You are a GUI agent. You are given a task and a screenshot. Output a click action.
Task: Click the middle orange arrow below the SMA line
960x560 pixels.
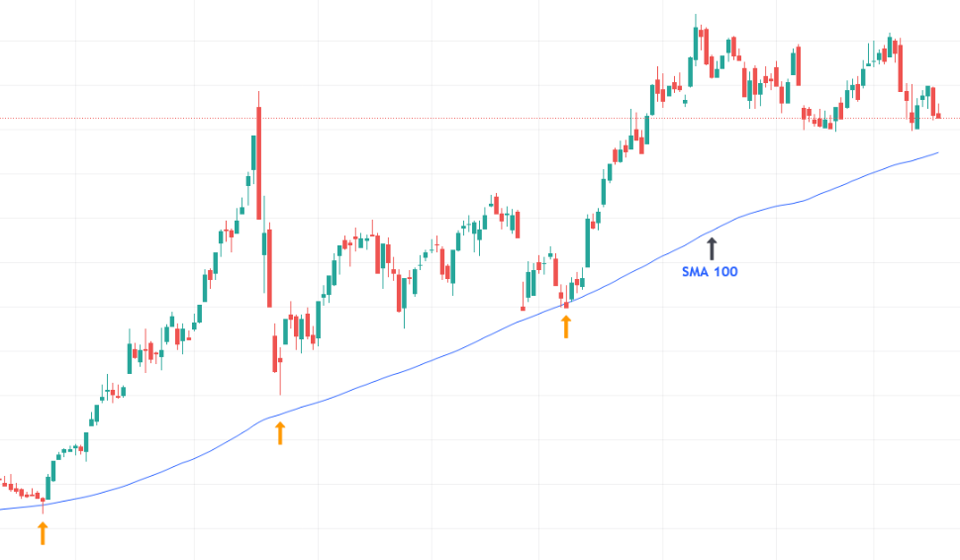pos(280,432)
